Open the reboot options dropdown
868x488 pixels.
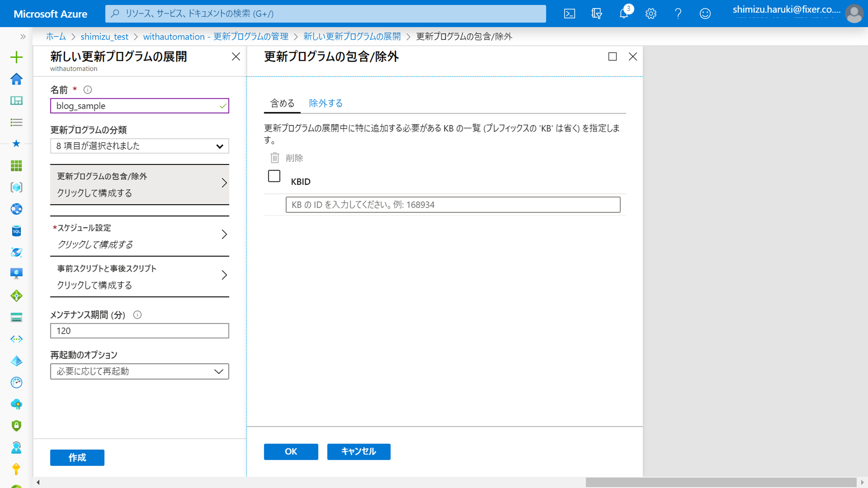pos(139,371)
